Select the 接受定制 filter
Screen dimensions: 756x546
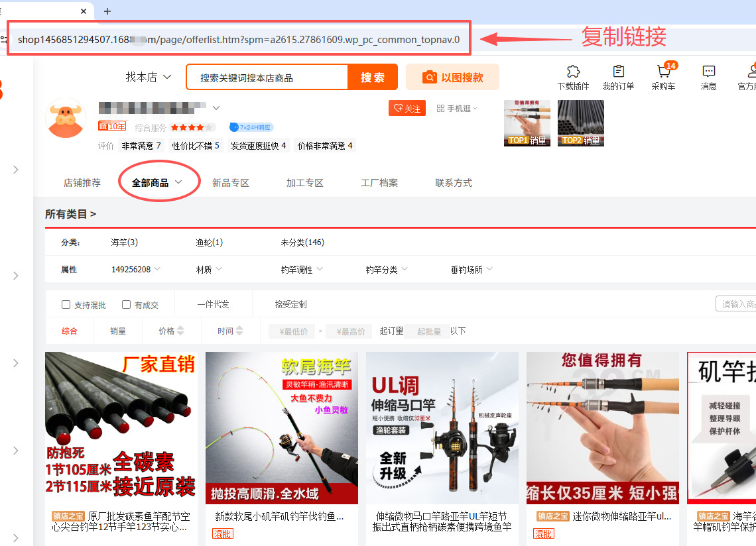point(290,305)
